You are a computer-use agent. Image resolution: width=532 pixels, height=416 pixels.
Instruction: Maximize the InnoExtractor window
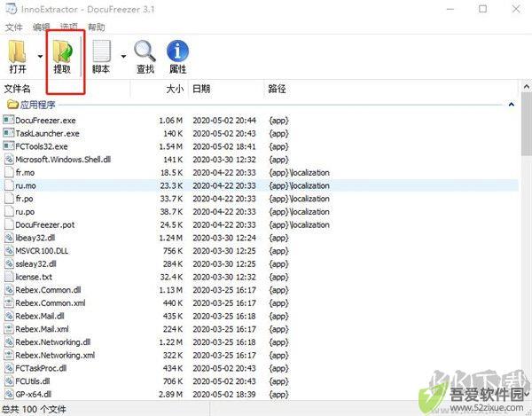[482, 9]
